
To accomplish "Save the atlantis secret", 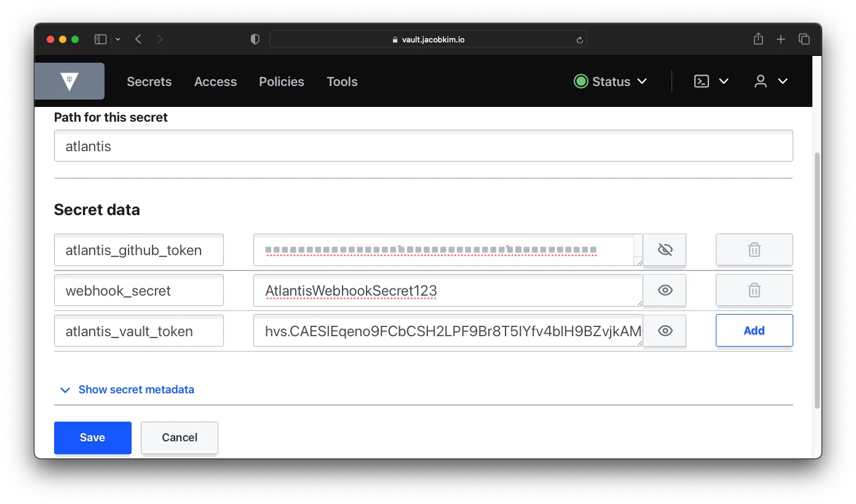I will (92, 437).
